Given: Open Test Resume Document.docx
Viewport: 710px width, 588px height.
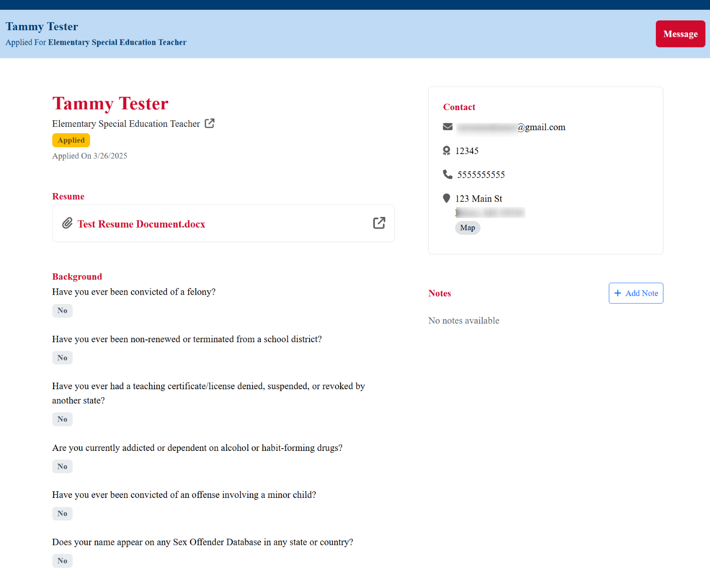Looking at the screenshot, I should click(141, 224).
